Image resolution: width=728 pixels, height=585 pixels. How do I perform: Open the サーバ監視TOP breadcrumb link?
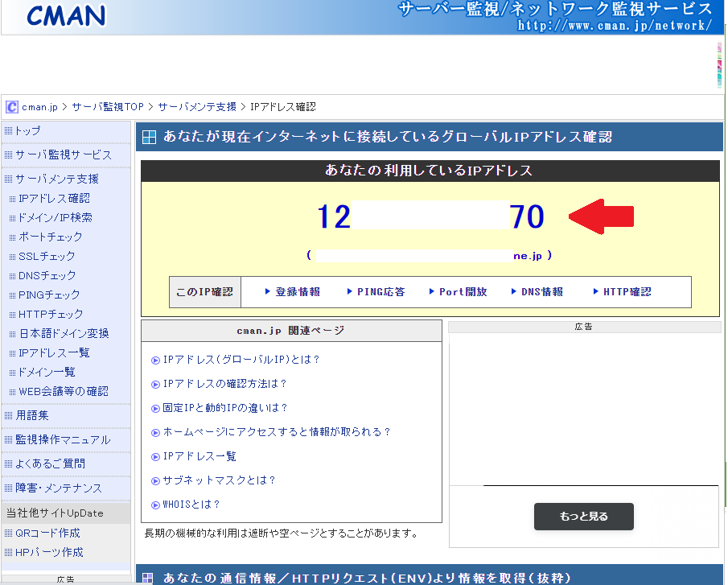108,107
